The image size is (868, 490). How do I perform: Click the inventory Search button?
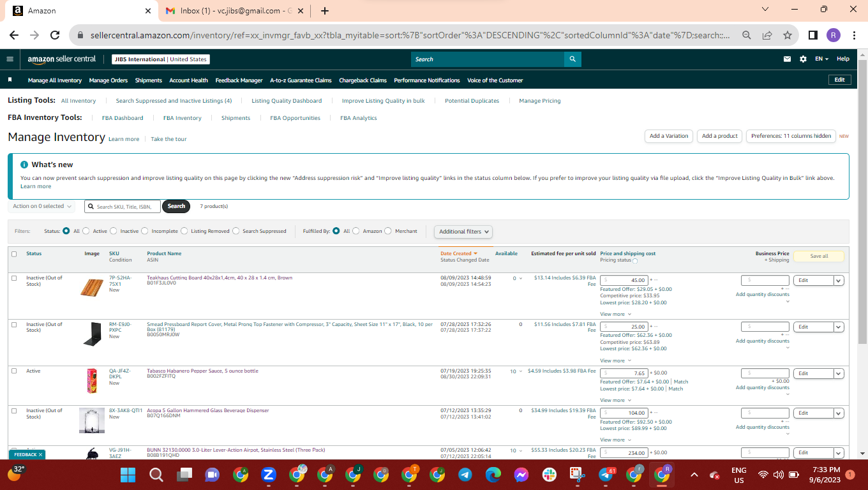click(176, 206)
